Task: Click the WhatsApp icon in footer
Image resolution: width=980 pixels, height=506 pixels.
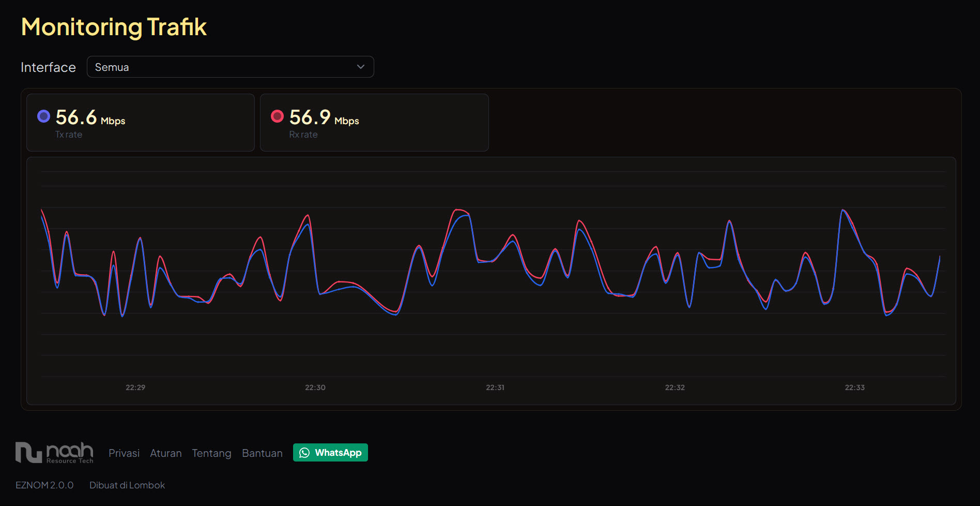Action: 305,452
